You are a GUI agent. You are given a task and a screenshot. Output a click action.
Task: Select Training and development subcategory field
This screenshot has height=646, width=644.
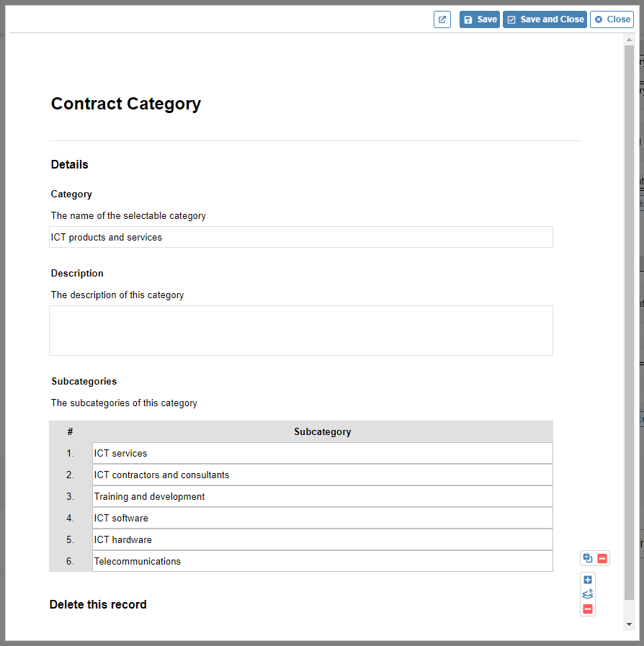323,496
